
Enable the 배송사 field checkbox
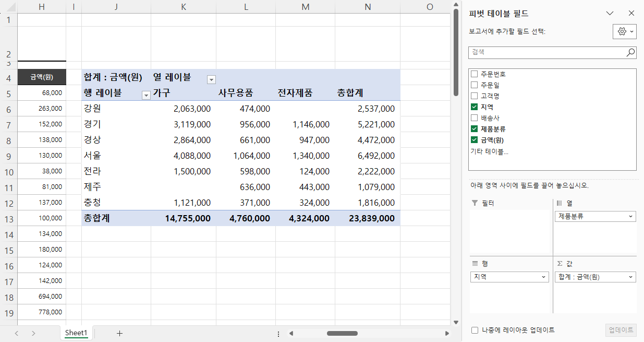click(474, 118)
